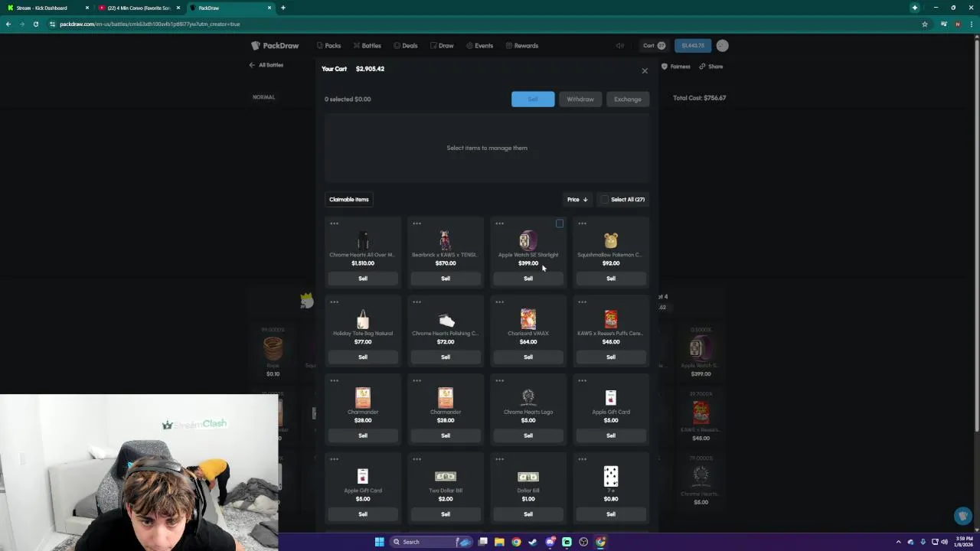Open the user avatar menu
Viewport: 980px width, 551px height.
(x=722, y=46)
